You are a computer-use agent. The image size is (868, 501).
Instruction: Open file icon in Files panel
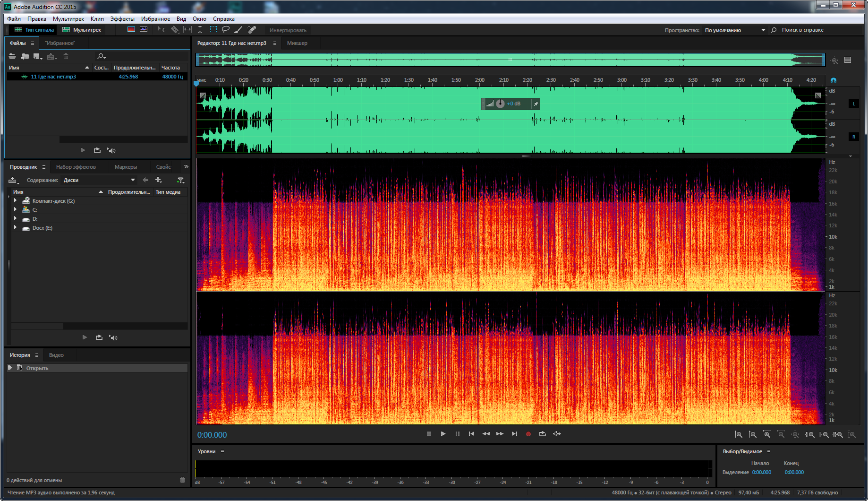click(x=12, y=56)
